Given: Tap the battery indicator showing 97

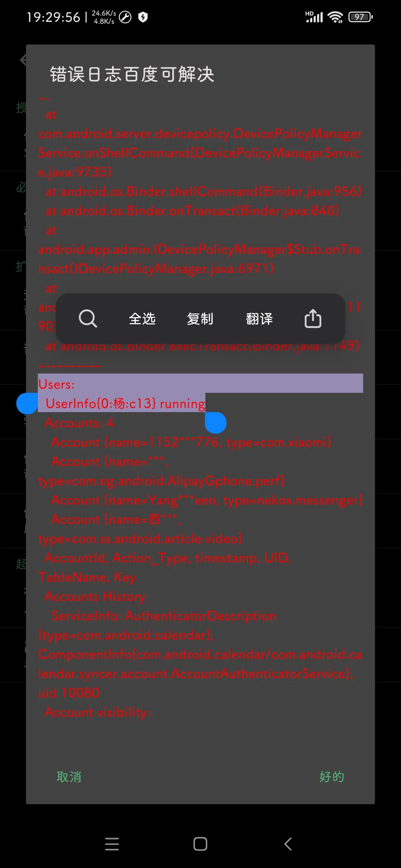Looking at the screenshot, I should pyautogui.click(x=360, y=17).
